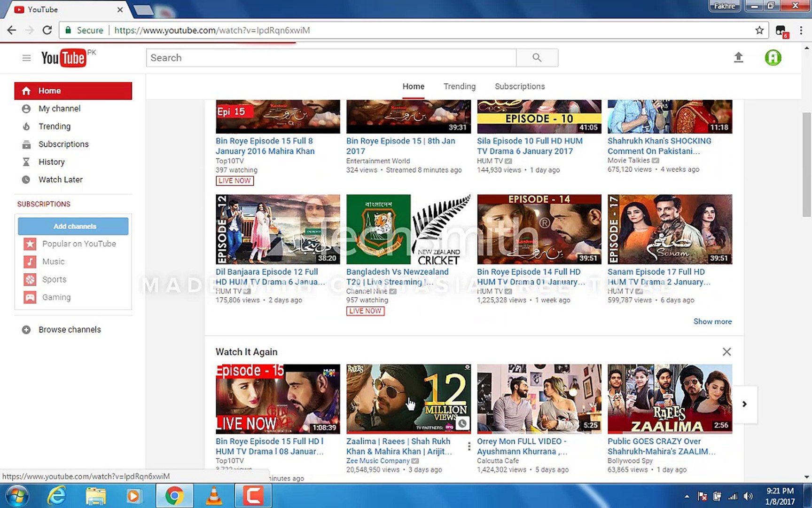Image resolution: width=812 pixels, height=508 pixels.
Task: Select Sports in the subscriptions sidebar
Action: (54, 279)
